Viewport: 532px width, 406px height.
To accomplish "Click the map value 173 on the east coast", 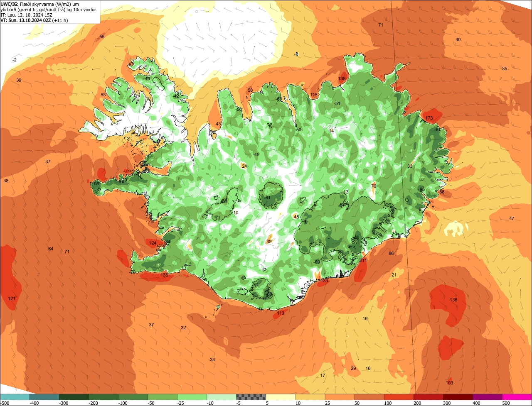I will point(429,118).
